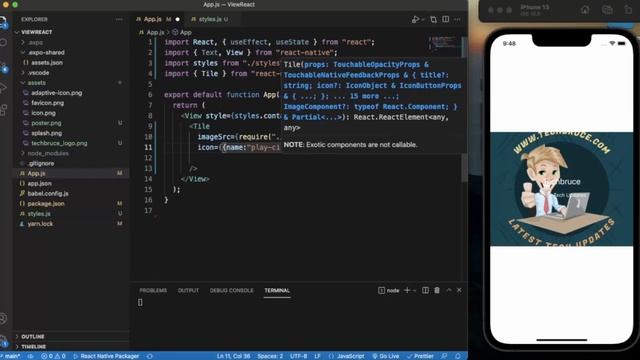Open notifications bell in status bar
Viewport: 640px width, 360px height.
click(x=458, y=356)
